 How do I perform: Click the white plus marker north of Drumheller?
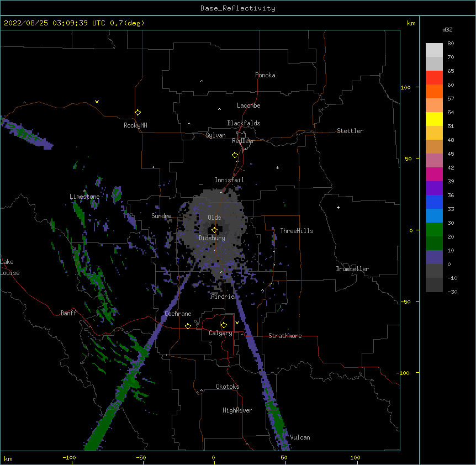click(x=338, y=207)
